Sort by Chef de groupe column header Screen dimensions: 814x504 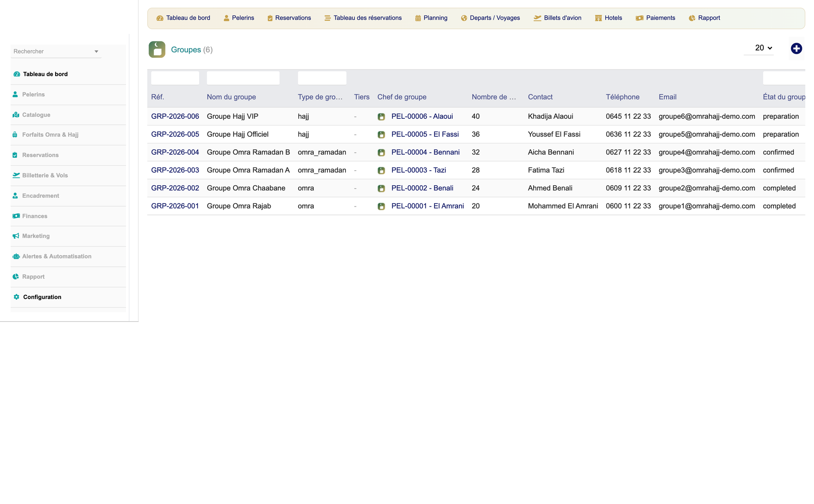(402, 97)
